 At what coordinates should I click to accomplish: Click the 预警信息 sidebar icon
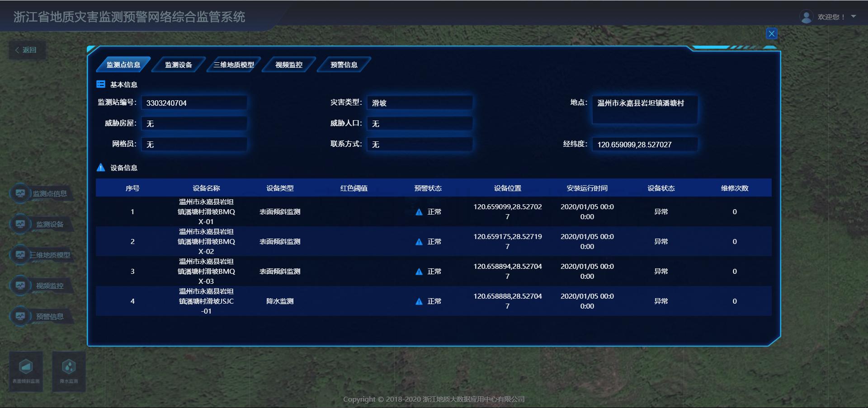(20, 316)
